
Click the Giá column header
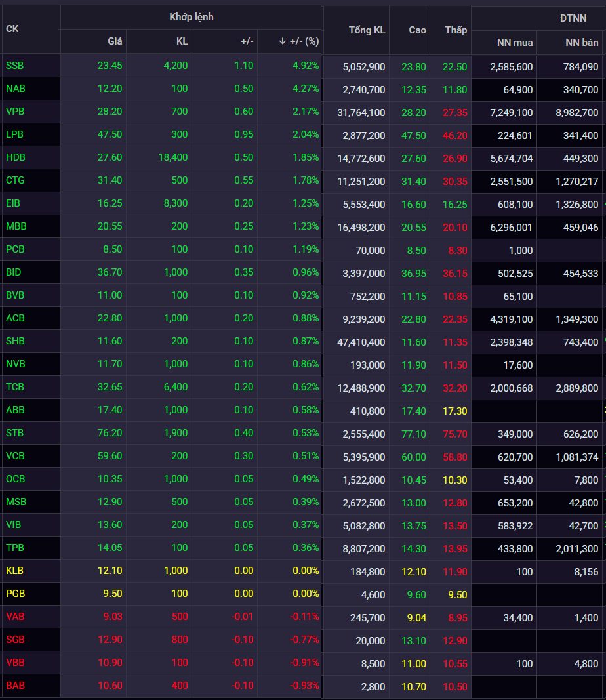(115, 41)
